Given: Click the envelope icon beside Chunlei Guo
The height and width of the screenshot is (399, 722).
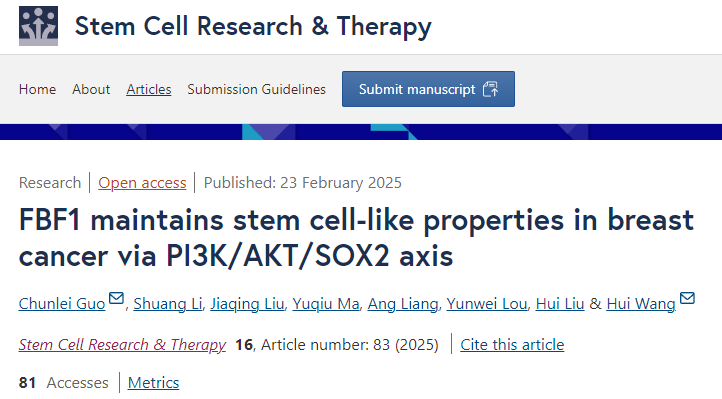Looking at the screenshot, I should tap(116, 298).
